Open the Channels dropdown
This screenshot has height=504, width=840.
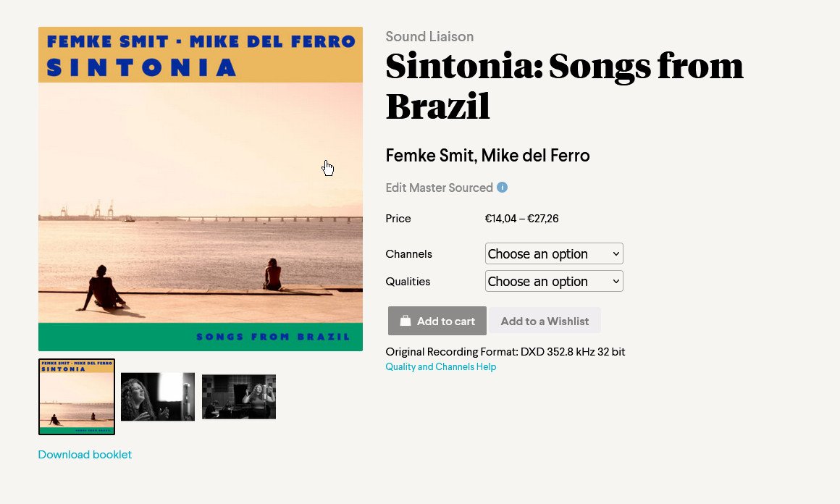(x=554, y=253)
